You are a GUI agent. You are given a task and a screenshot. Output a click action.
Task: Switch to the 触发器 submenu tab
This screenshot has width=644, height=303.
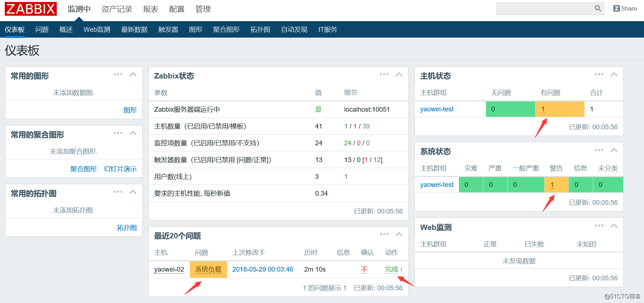(168, 30)
